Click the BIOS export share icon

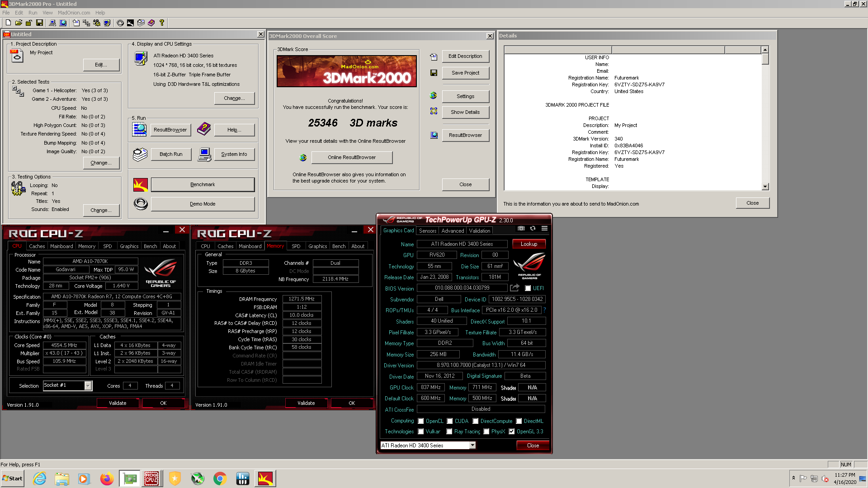[x=514, y=288]
